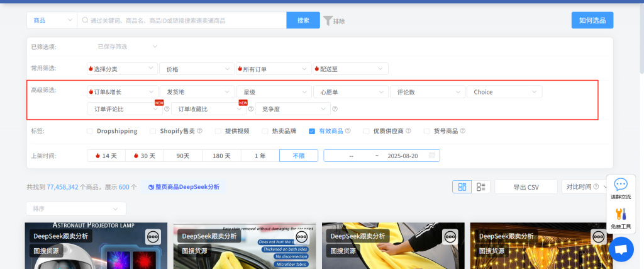Image resolution: width=644 pixels, height=269 pixels.
Task: Select 30 天 listing time
Action: [145, 156]
